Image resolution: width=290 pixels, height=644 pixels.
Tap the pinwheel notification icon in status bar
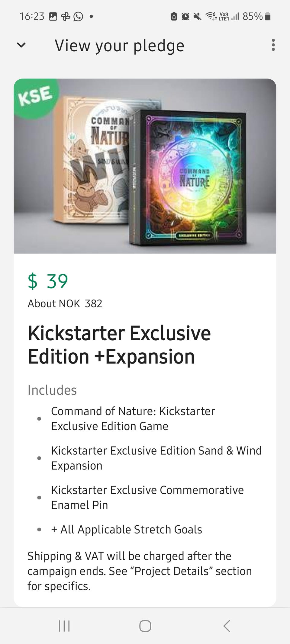tap(66, 16)
